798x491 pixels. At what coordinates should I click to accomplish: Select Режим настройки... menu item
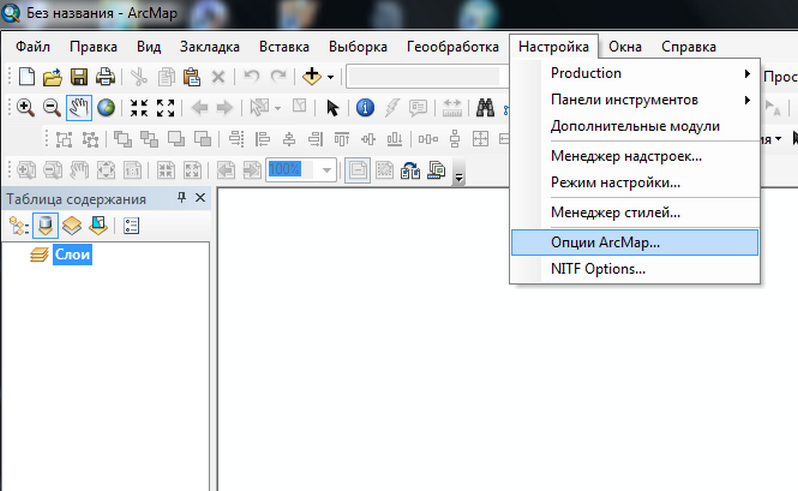pos(635,183)
